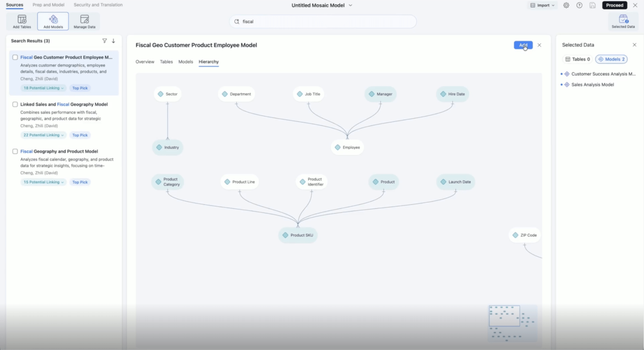Open the Add Tables tool

coord(22,21)
